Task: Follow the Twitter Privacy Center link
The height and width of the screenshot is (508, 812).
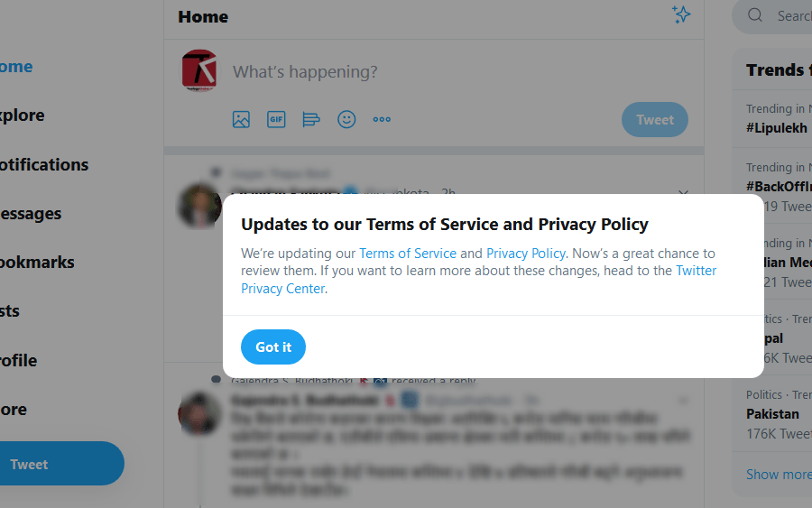Action: [695, 271]
